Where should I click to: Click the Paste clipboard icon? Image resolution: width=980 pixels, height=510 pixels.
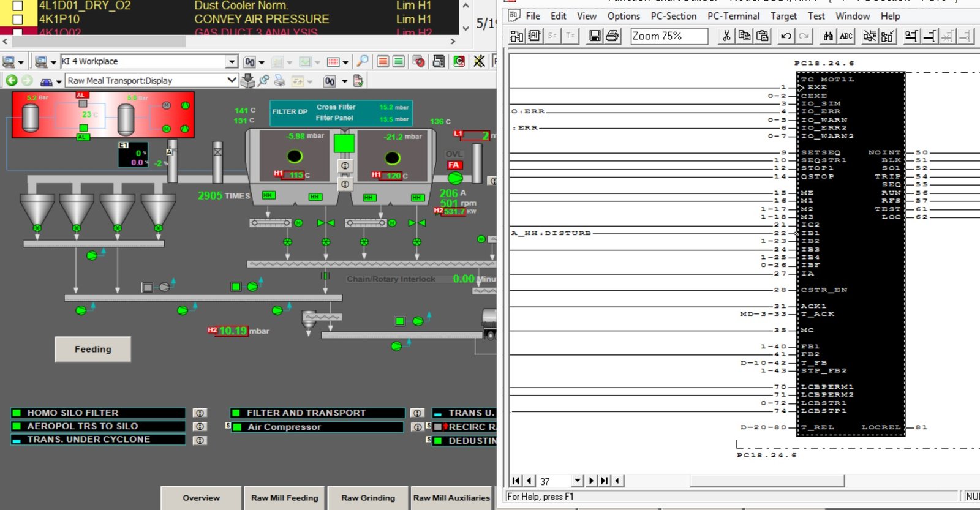(763, 36)
